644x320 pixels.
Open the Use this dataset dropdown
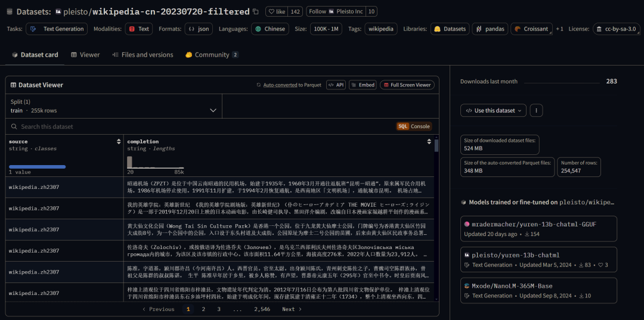[493, 110]
